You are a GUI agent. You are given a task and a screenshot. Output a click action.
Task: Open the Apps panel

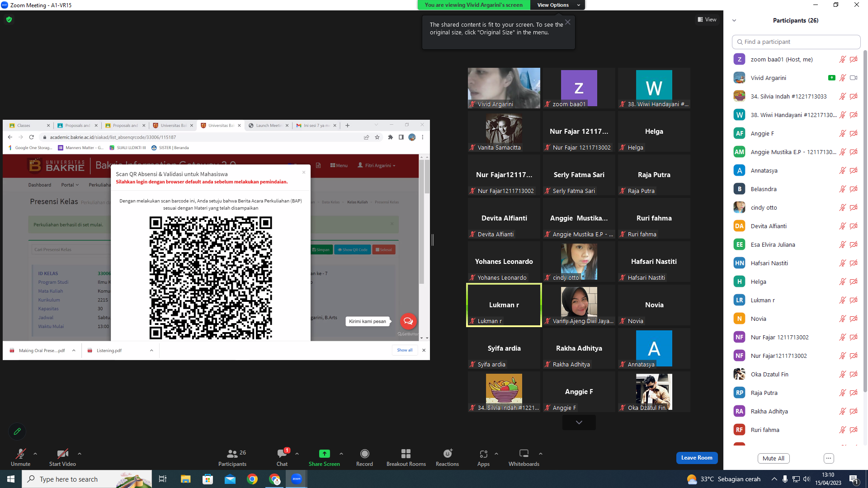[483, 457]
